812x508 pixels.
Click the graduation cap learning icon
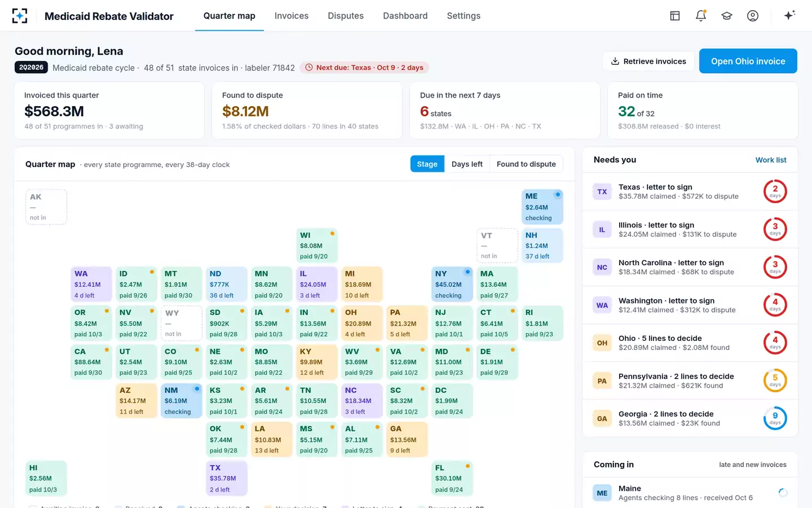727,16
